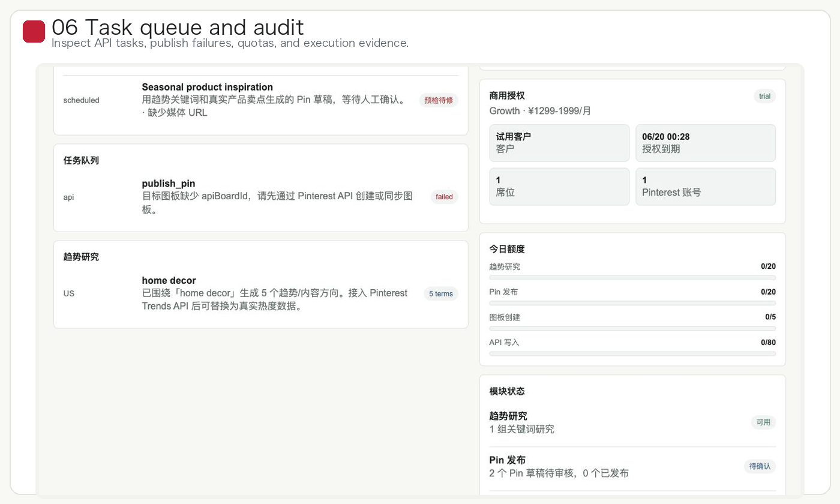Click the '06 Task queue and audit' heading
This screenshot has height=504, width=840.
pos(178,27)
